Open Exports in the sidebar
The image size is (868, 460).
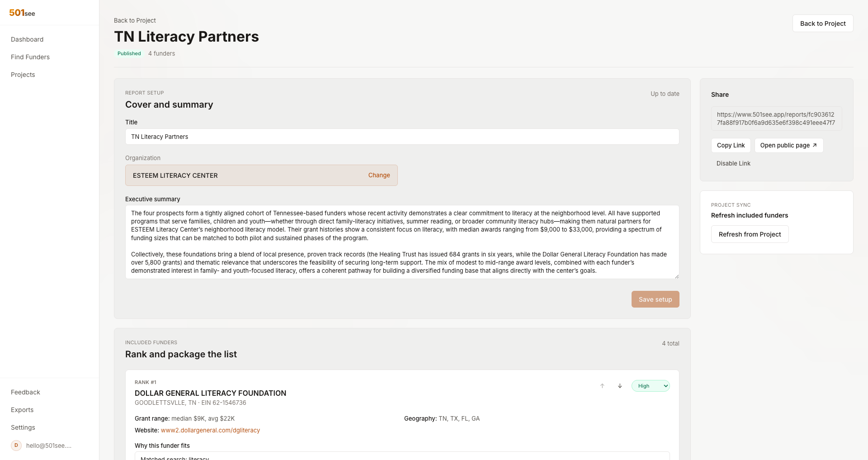pos(22,410)
